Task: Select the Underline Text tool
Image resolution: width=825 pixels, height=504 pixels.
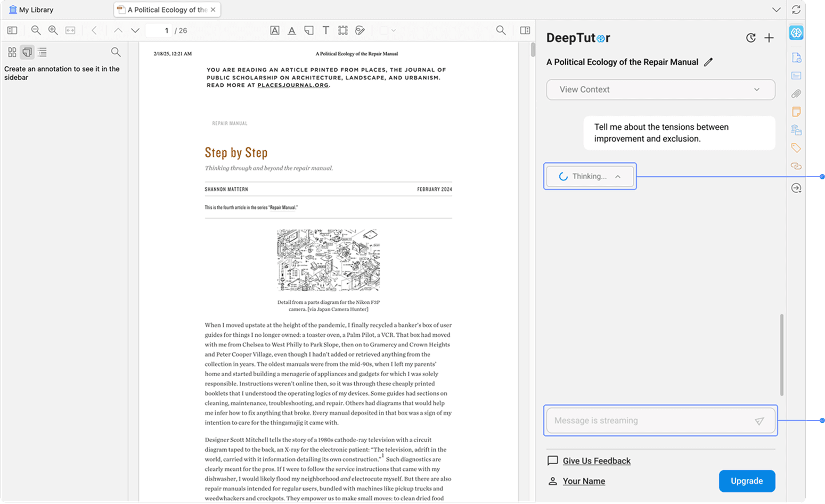Action: [292, 30]
